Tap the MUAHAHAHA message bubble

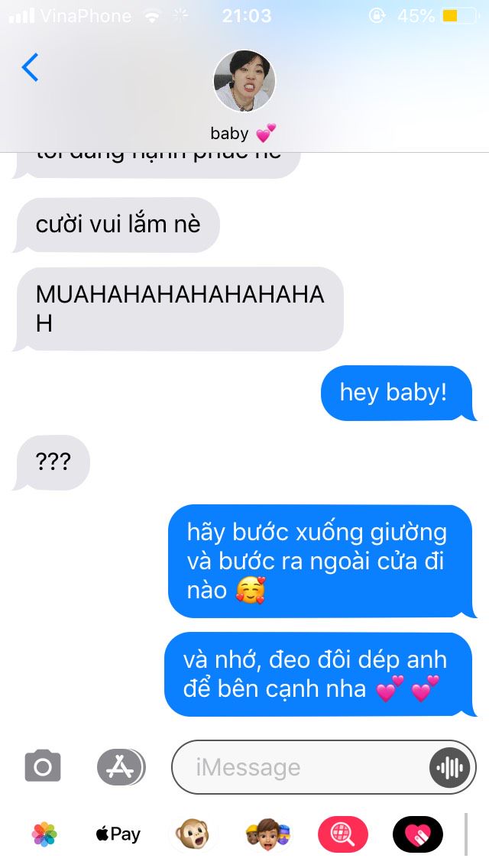(179, 309)
